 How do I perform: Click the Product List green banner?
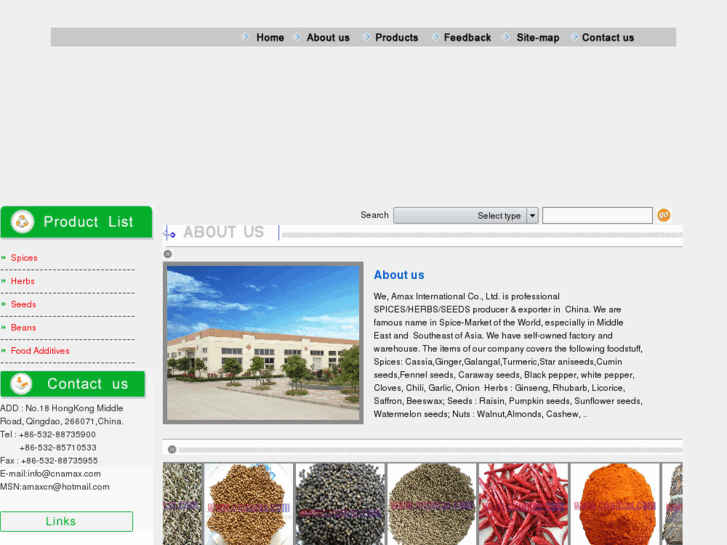coord(77,222)
